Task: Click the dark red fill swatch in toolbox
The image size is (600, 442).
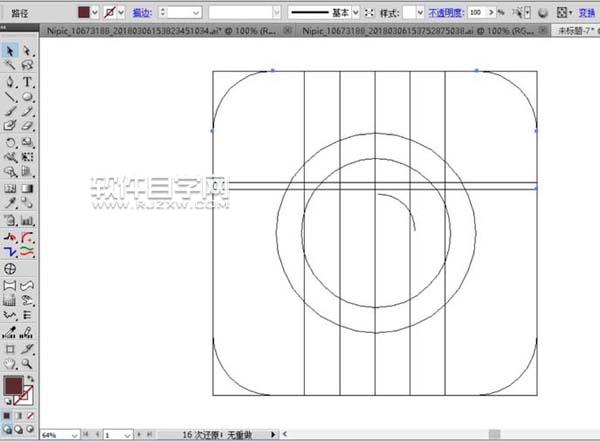Action: click(x=13, y=386)
